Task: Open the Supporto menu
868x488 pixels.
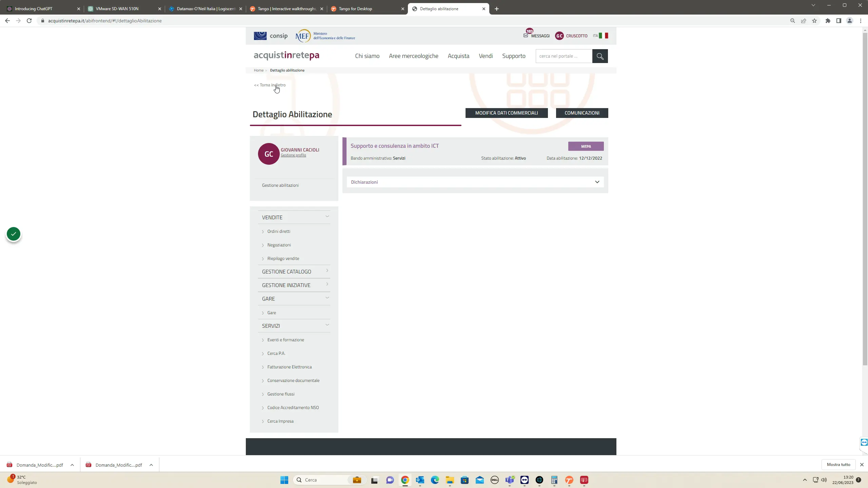Action: pyautogui.click(x=514, y=56)
